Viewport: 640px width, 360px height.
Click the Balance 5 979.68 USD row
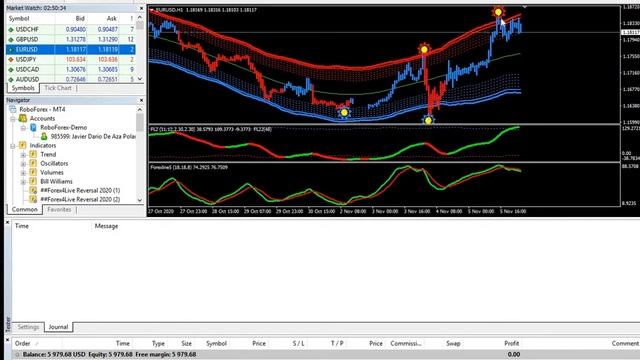click(327, 354)
